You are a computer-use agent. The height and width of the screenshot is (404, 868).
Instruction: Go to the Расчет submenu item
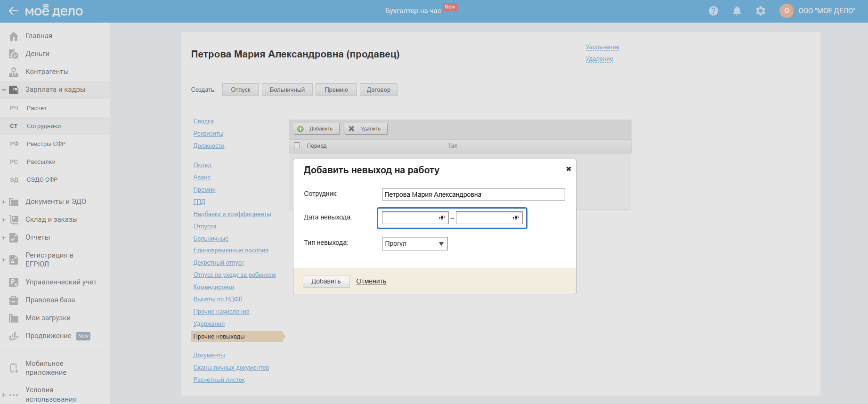37,108
